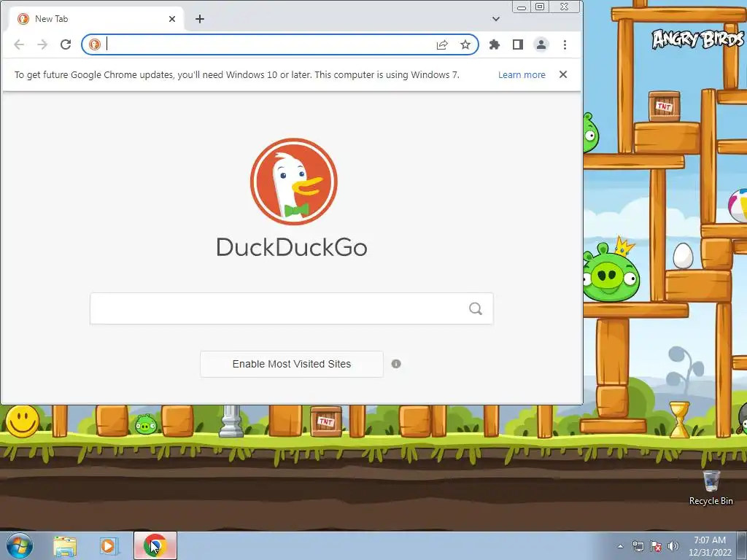Maximize the Chrome window

point(540,7)
